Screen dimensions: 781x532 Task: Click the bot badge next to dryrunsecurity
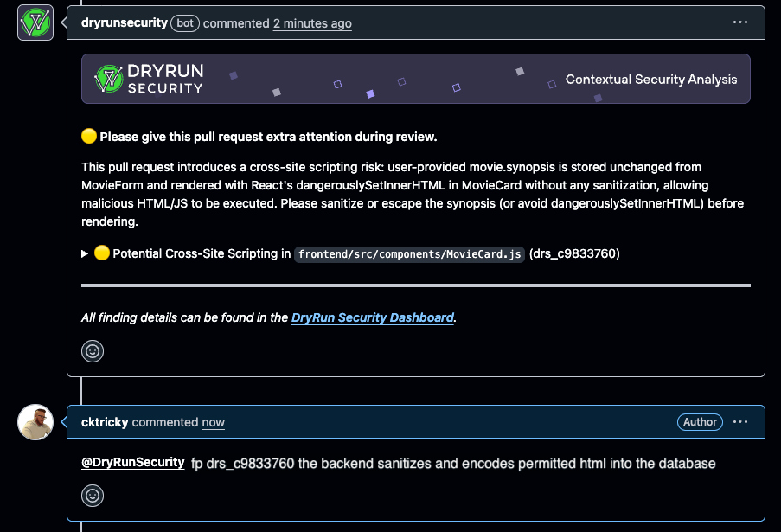click(x=185, y=23)
